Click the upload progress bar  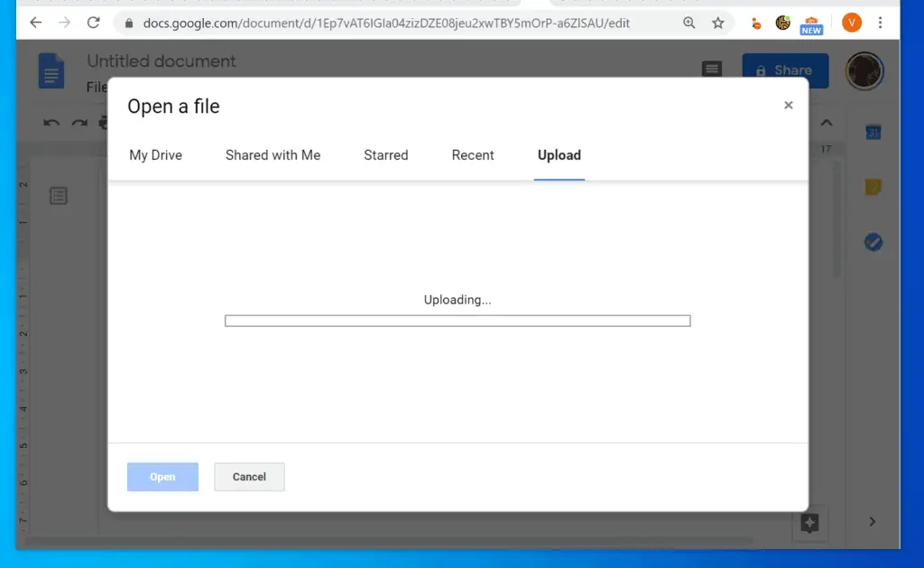click(x=457, y=321)
